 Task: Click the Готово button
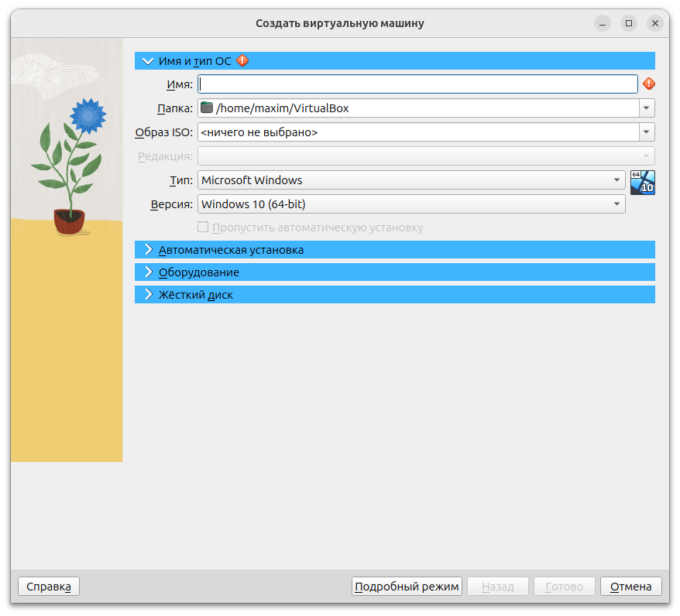coord(564,586)
